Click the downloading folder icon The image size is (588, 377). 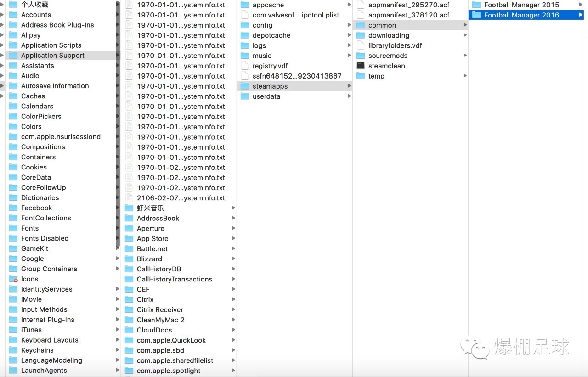(360, 35)
